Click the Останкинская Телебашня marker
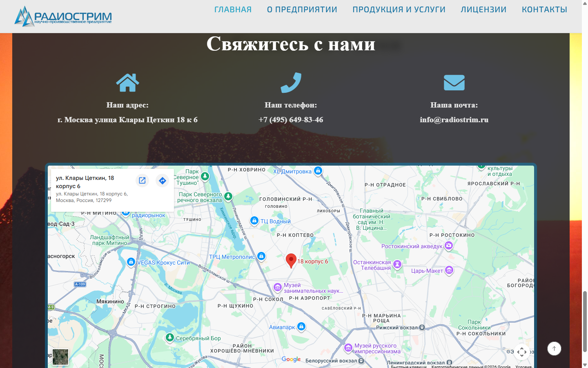The image size is (588, 368). pos(397,264)
